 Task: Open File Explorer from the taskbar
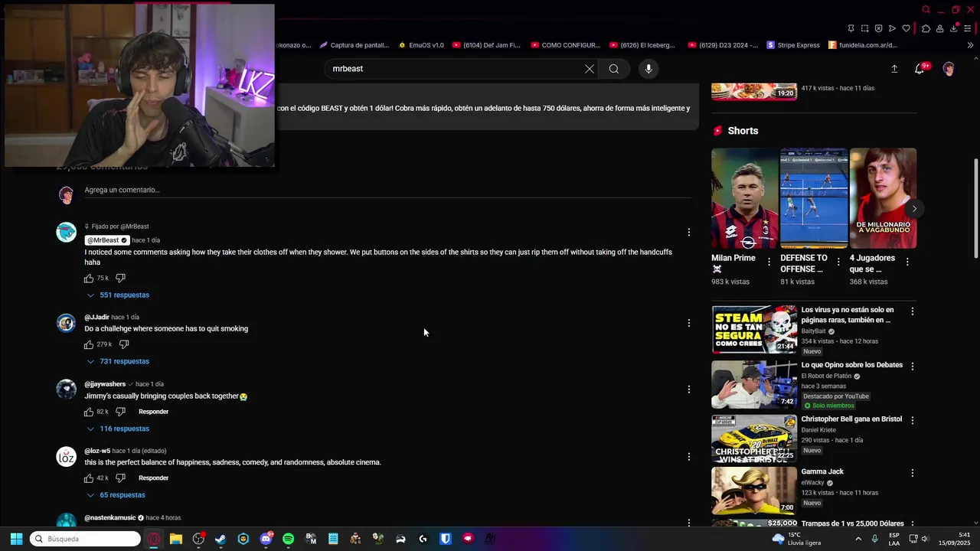point(176,539)
